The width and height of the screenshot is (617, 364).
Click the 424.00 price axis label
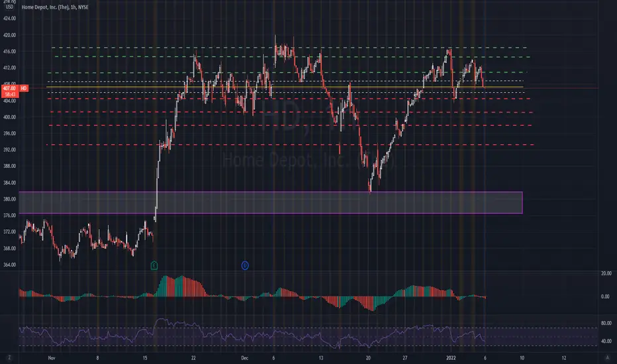click(x=9, y=19)
